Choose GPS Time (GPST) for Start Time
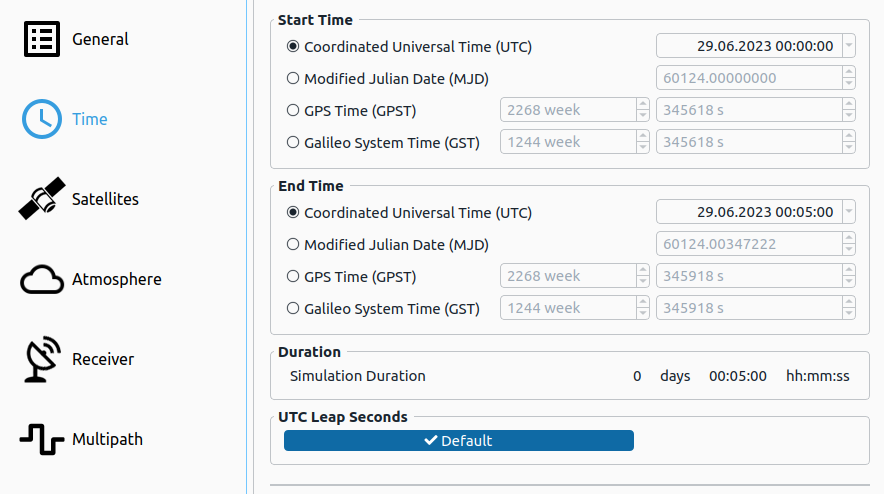The width and height of the screenshot is (884, 494). coord(293,110)
